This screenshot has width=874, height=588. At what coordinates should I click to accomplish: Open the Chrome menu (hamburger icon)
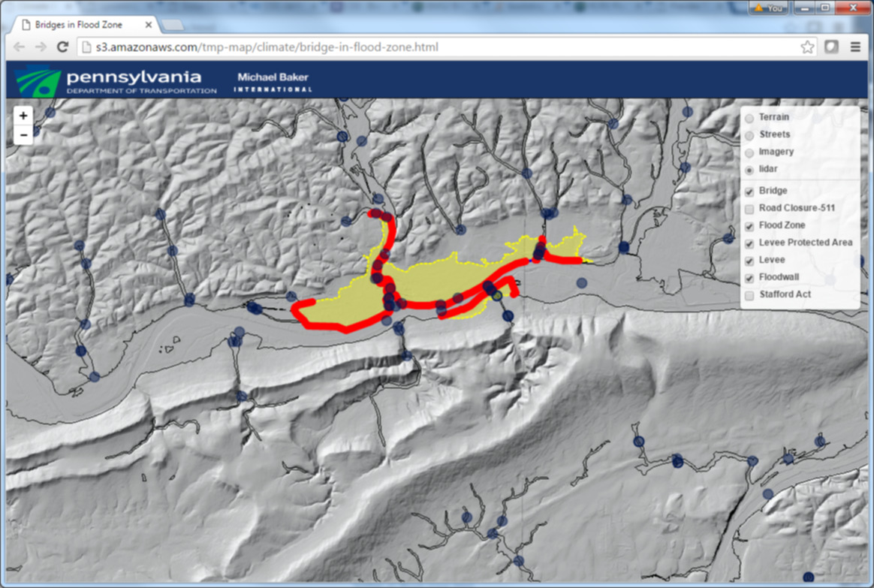856,47
